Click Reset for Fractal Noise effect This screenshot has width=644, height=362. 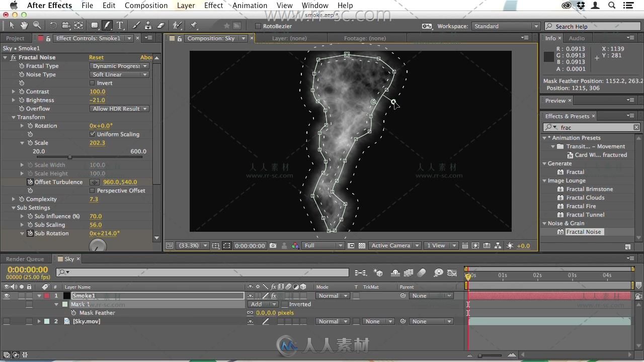tap(96, 57)
